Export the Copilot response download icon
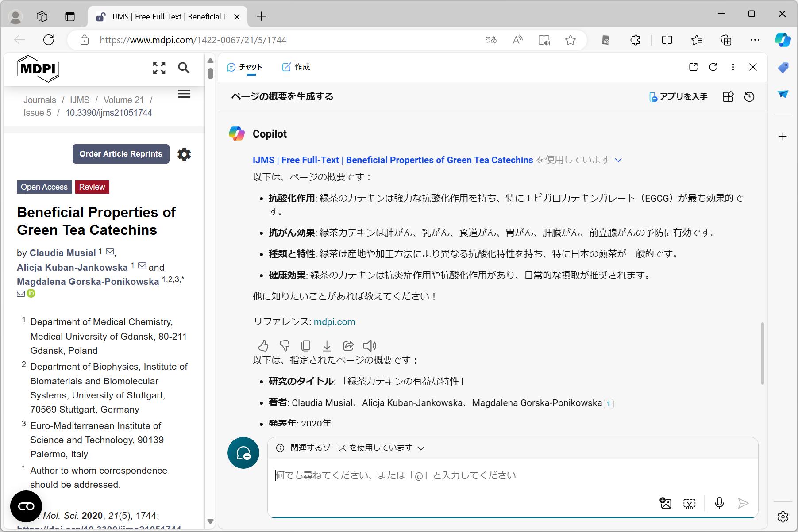Viewport: 798px width, 532px height. (327, 345)
